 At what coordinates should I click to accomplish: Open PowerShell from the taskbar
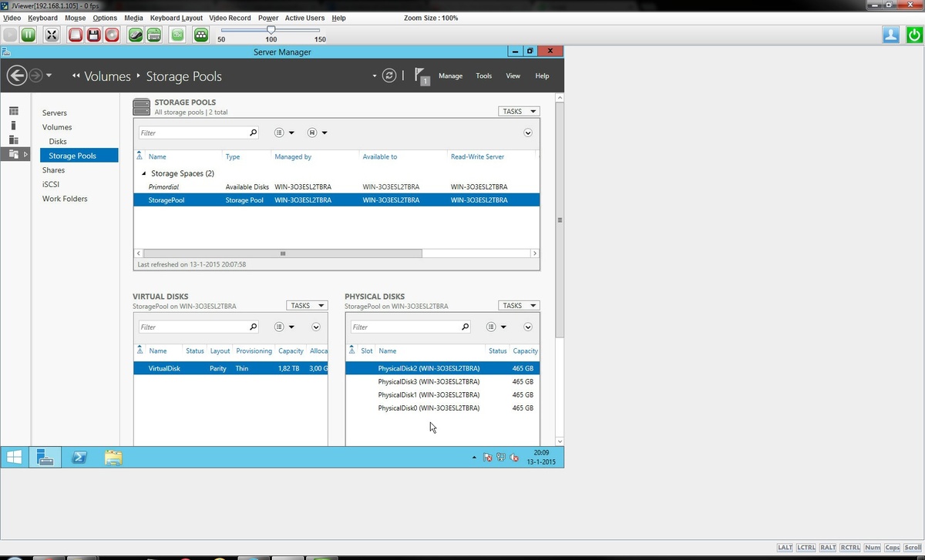(79, 457)
